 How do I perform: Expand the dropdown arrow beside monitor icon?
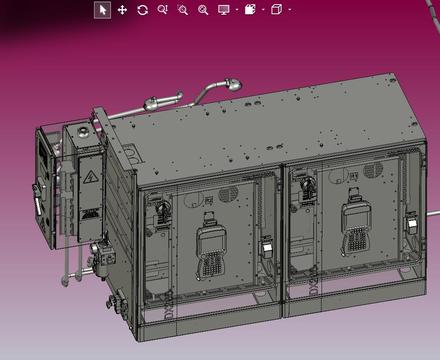pos(237,10)
